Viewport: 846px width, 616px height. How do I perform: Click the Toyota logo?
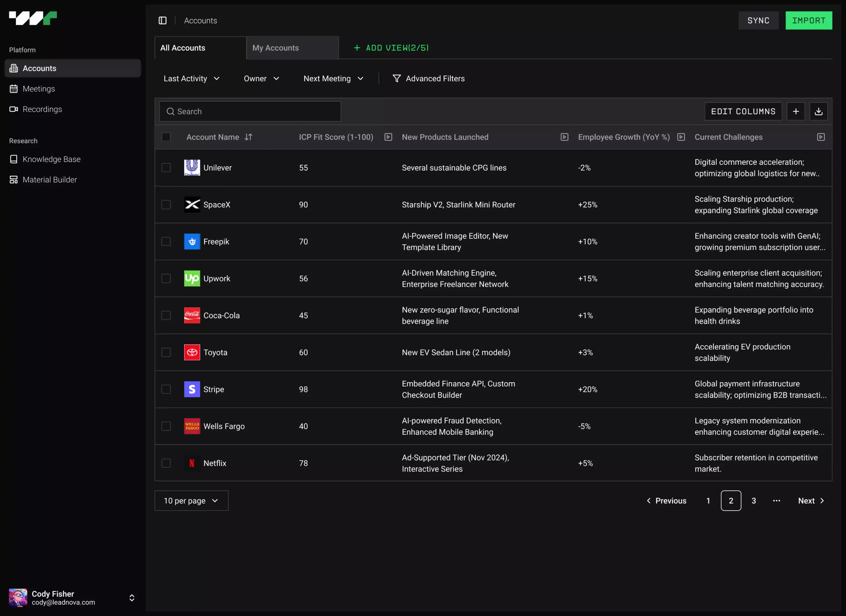pyautogui.click(x=192, y=352)
